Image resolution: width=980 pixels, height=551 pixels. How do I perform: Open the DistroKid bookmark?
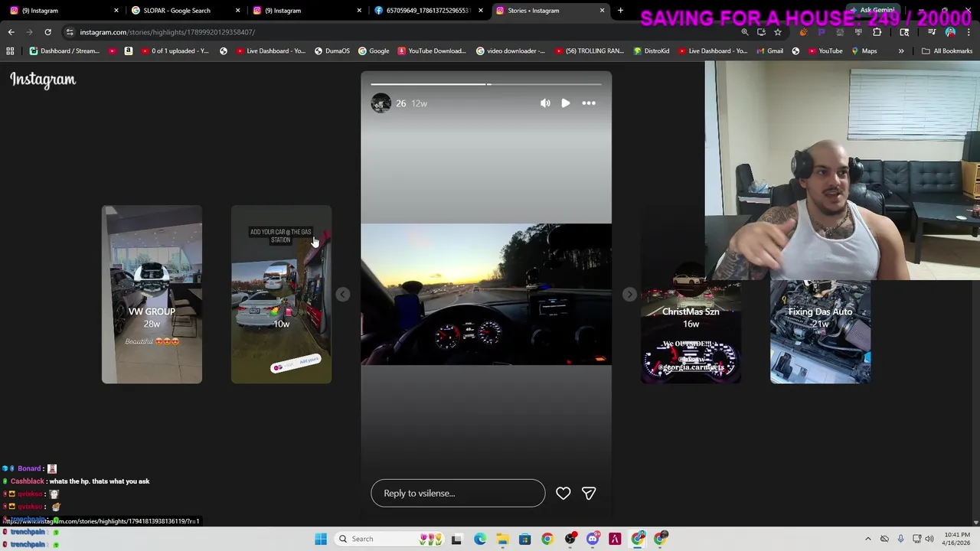coord(651,51)
